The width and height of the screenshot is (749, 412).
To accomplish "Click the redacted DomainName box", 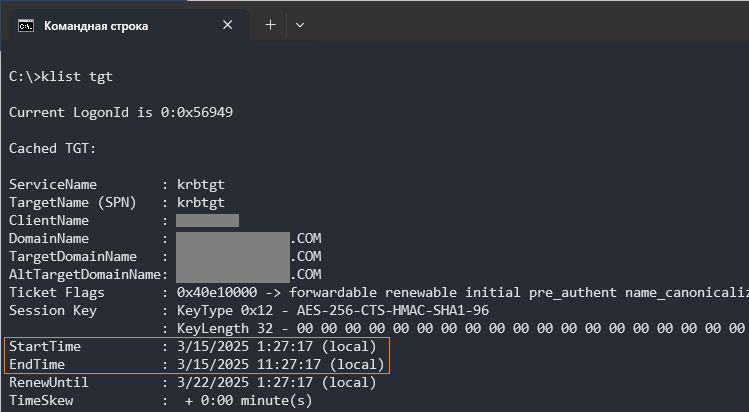I will tap(233, 238).
